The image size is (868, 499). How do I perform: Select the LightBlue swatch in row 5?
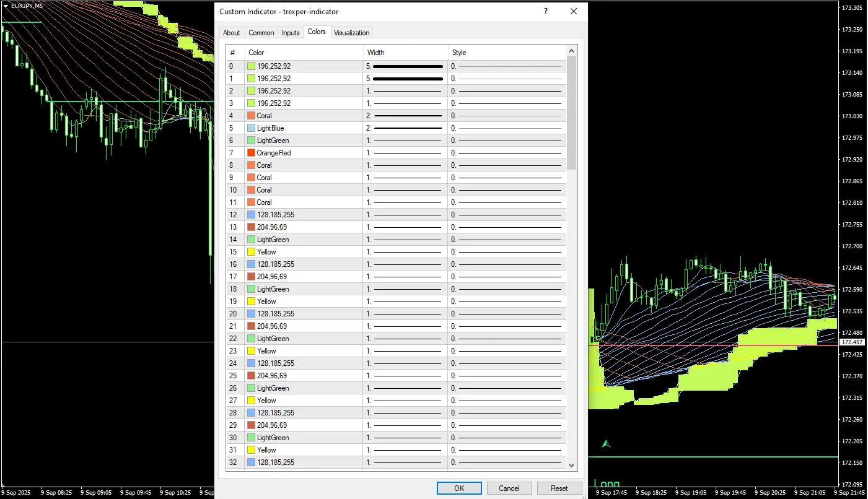click(252, 128)
